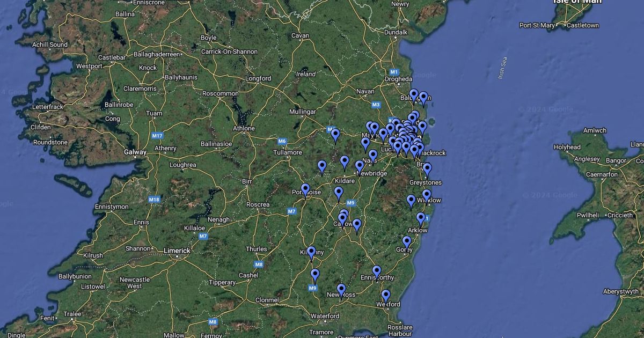
Task: Select the map pin on Kilkenny
Action: click(311, 253)
